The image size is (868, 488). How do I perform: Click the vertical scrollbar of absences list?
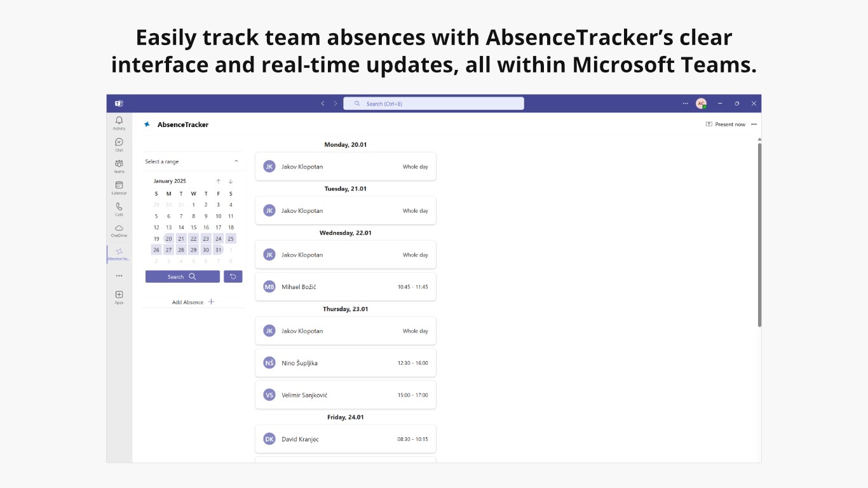tap(760, 235)
